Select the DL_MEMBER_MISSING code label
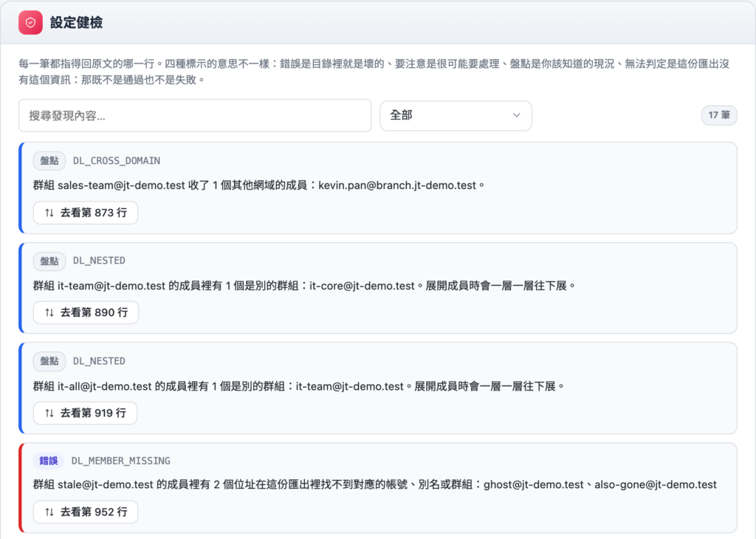This screenshot has height=539, width=756. click(120, 461)
